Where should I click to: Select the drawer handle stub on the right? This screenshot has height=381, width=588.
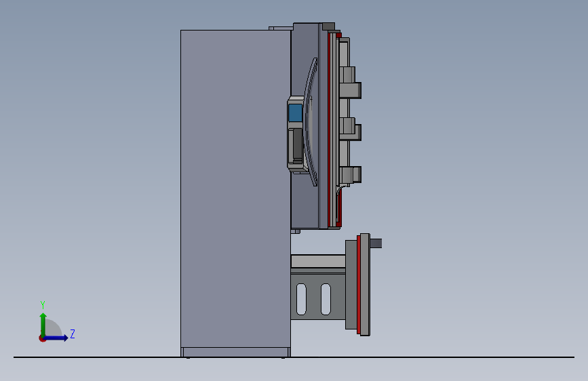[376, 243]
